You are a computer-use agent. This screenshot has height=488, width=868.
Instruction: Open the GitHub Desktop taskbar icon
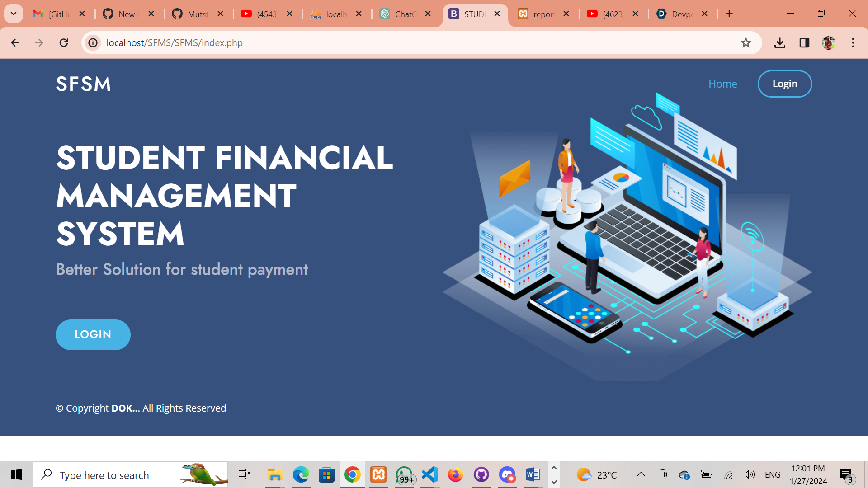tap(481, 474)
